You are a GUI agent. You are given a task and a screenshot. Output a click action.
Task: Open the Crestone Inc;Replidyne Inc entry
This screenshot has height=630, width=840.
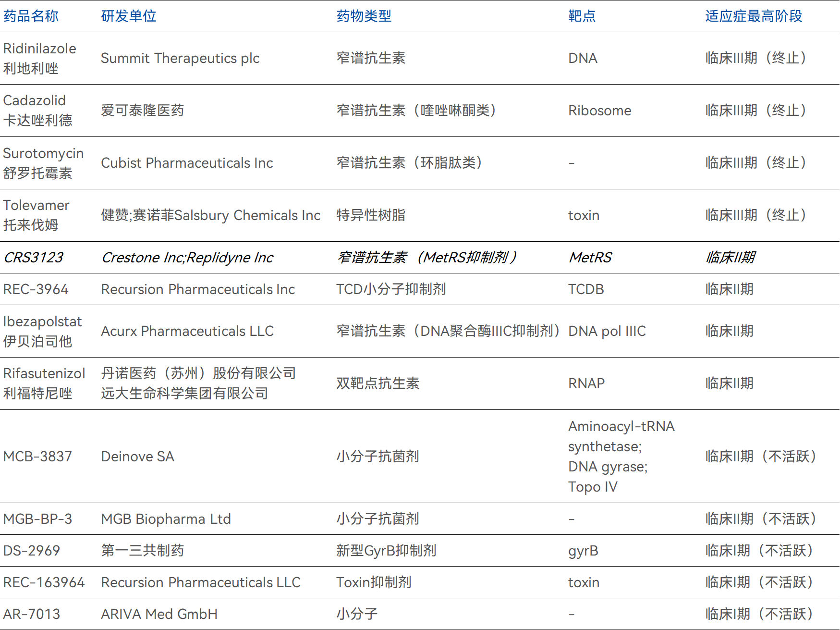[x=186, y=258]
